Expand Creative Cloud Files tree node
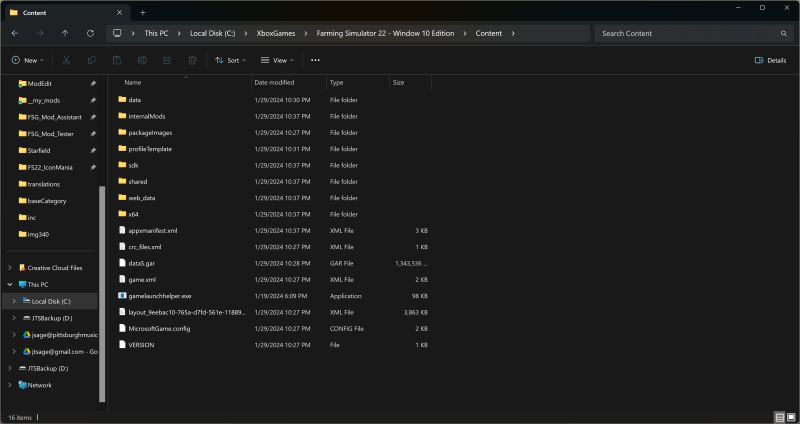800x424 pixels. [10, 267]
